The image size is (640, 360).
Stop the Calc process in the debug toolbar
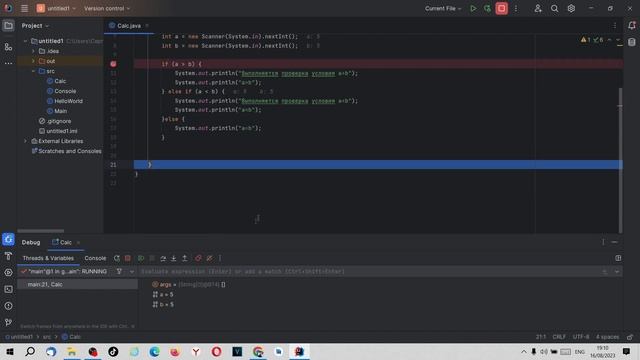(x=128, y=258)
